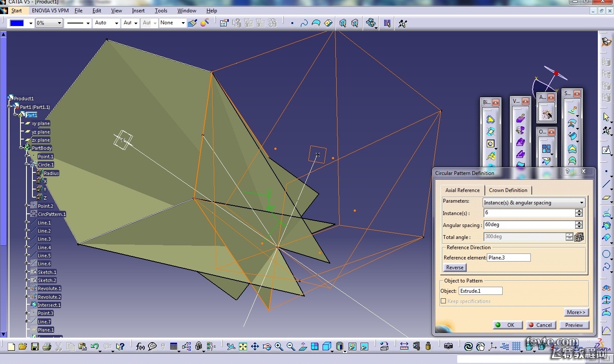Expand the Sketch.1 tree node
This screenshot has height=364, width=614.
[27, 272]
